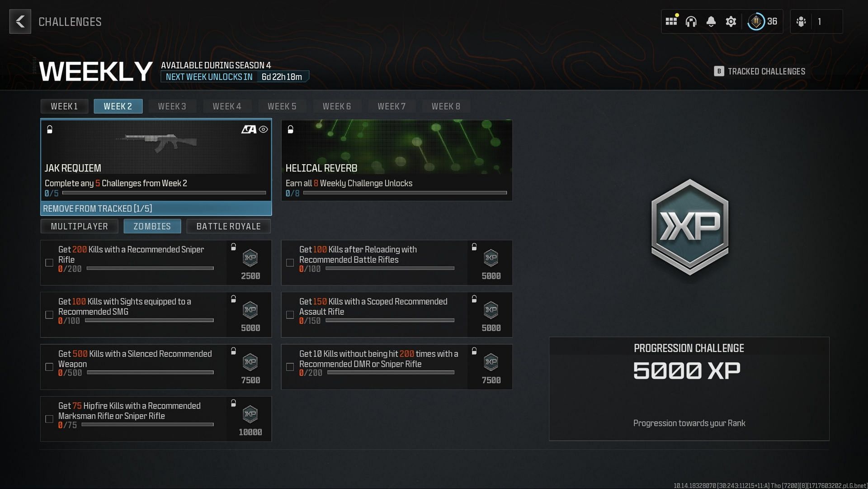Viewport: 868px width, 489px height.
Task: Open the notifications bell icon
Action: pos(710,21)
